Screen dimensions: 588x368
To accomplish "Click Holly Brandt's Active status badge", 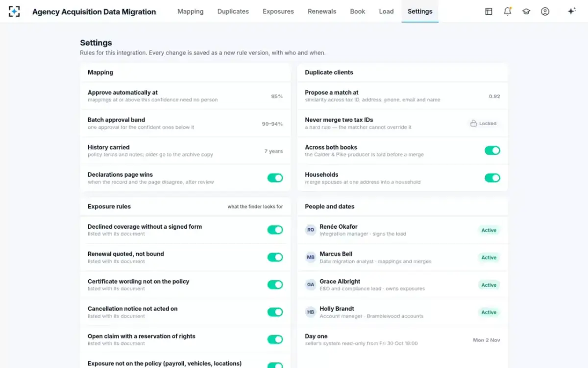I will point(489,313).
